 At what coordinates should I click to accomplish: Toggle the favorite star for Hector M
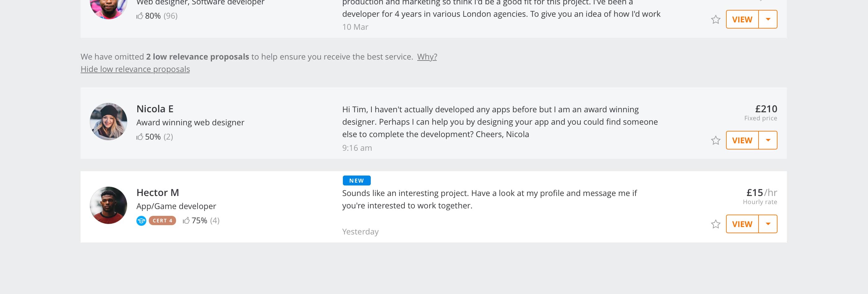tap(715, 224)
